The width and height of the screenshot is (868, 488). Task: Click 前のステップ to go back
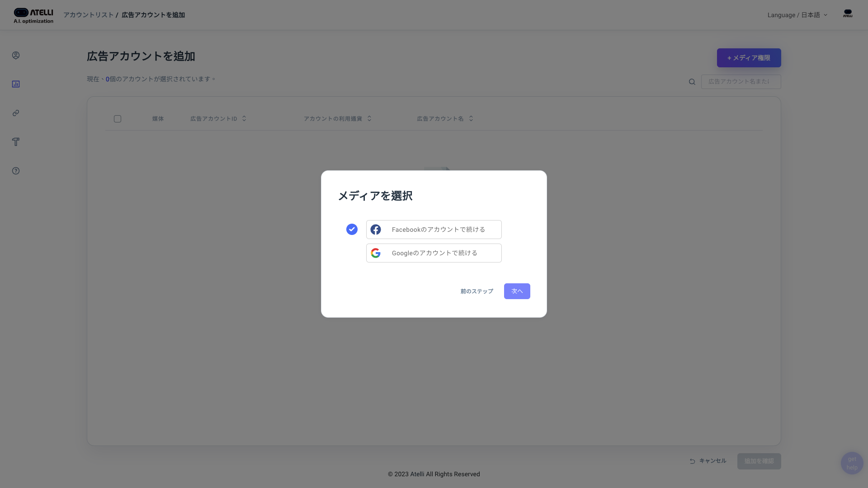(x=476, y=291)
